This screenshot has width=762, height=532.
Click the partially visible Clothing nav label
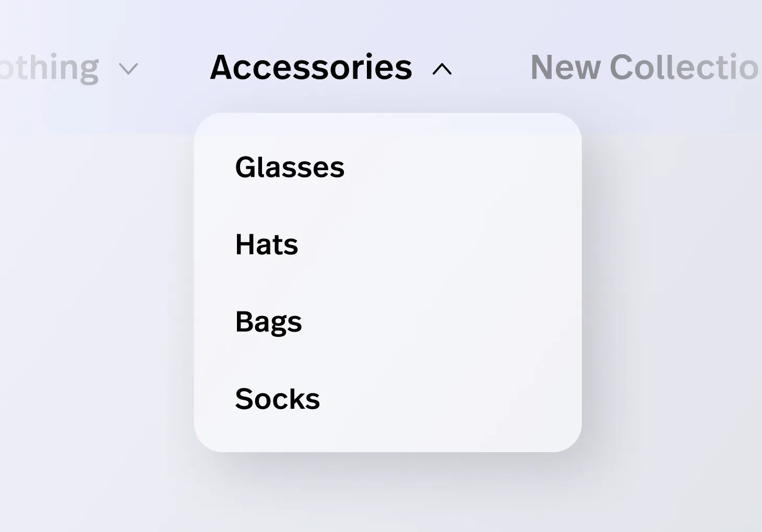click(50, 67)
